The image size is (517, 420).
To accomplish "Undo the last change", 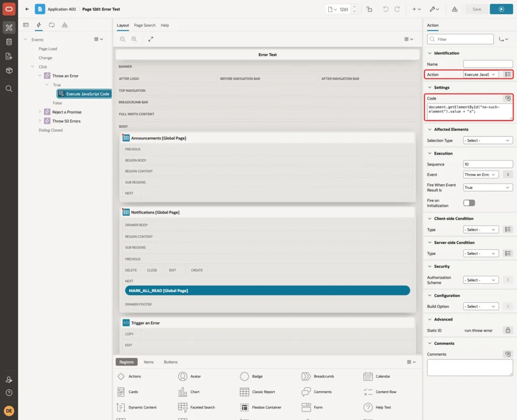I will coord(385,9).
